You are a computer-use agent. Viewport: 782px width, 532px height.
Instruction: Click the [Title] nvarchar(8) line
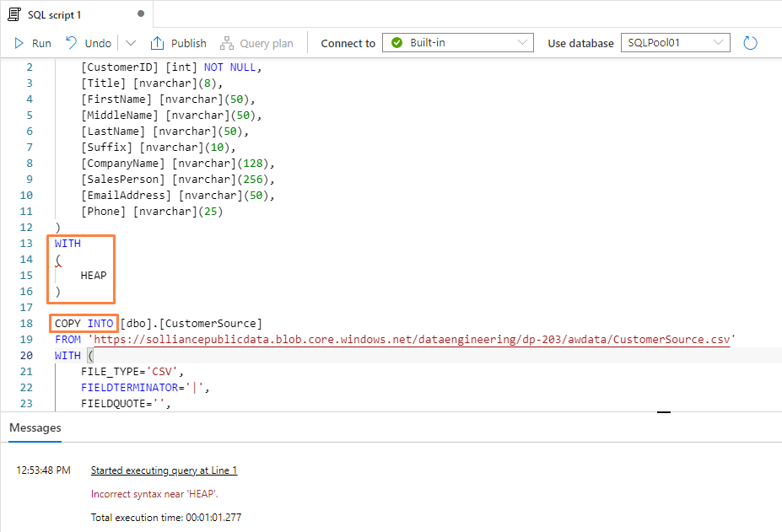(152, 83)
